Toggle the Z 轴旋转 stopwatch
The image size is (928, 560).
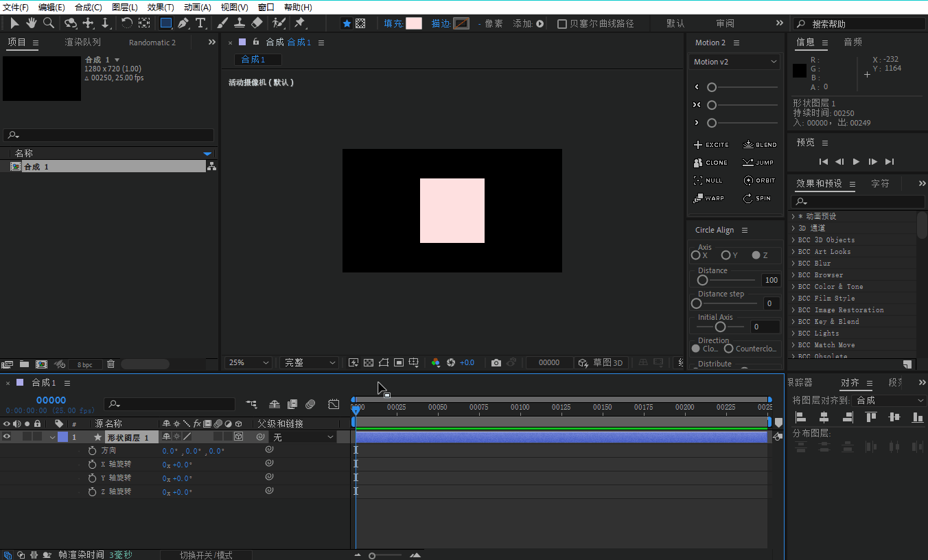click(x=93, y=491)
